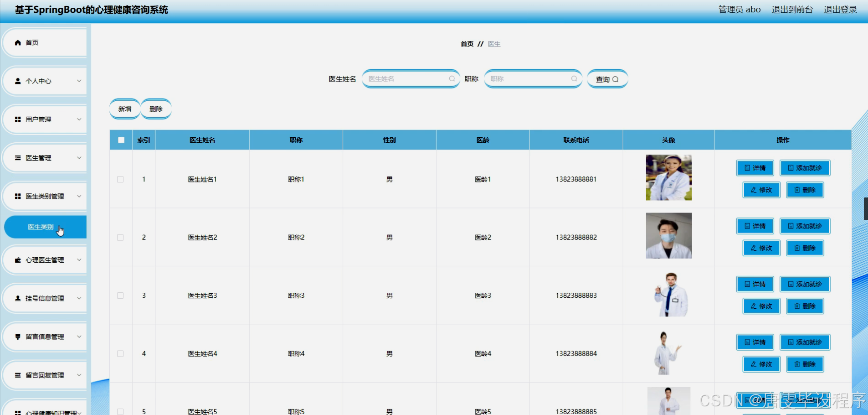Click the 删除 button above the table
This screenshot has height=415, width=868.
point(156,109)
